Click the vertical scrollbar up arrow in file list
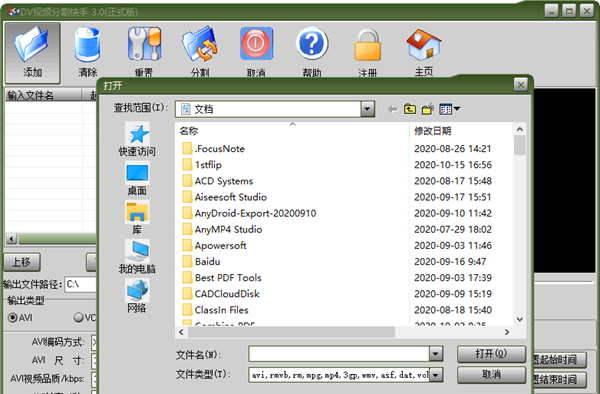 [519, 129]
